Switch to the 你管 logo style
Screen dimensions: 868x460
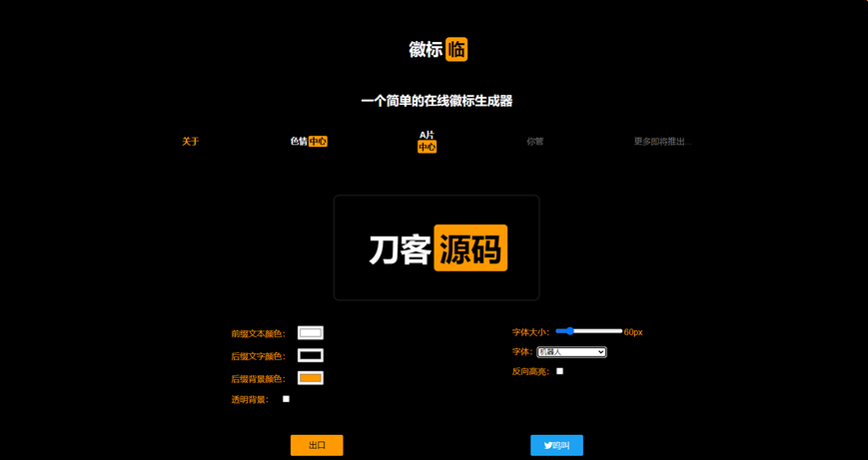coord(535,142)
